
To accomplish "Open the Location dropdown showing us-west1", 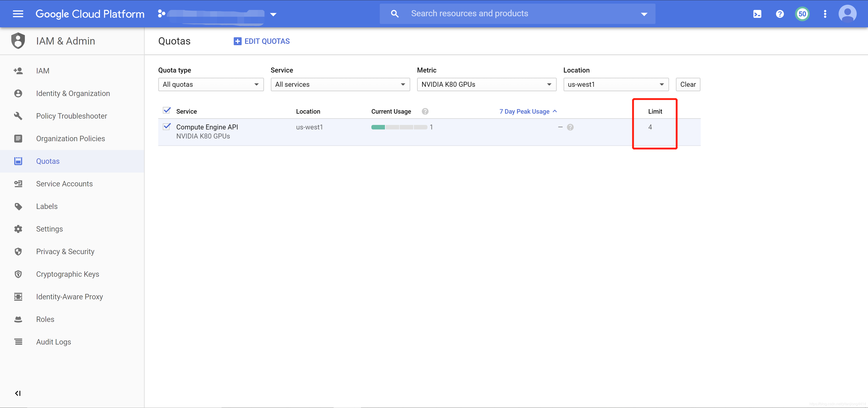I will (616, 84).
